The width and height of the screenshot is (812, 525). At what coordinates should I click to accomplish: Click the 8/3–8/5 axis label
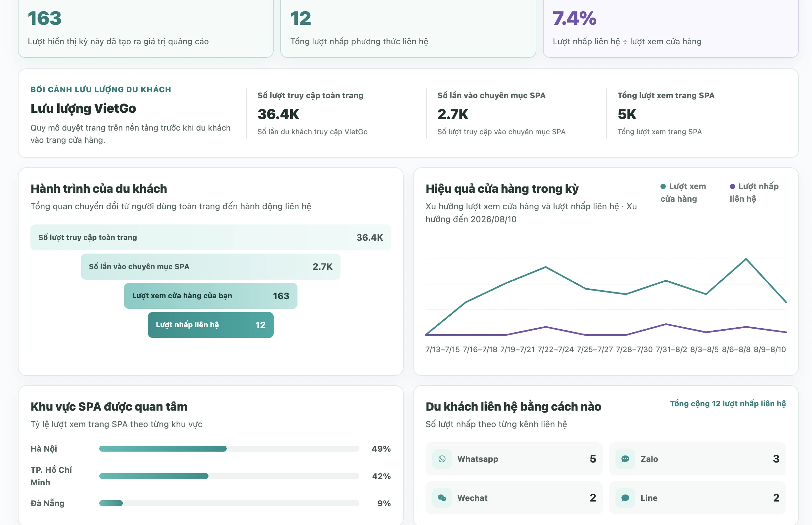pos(704,349)
